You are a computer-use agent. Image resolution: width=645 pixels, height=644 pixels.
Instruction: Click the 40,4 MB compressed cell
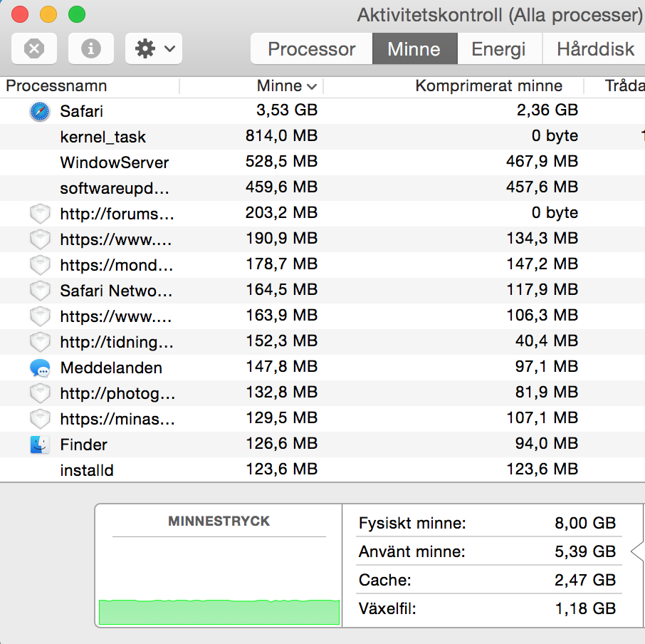pos(547,341)
